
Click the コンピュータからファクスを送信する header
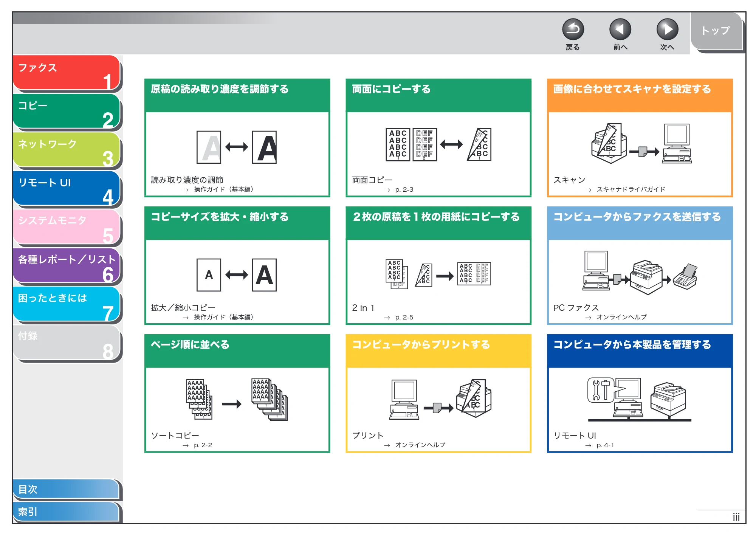640,223
